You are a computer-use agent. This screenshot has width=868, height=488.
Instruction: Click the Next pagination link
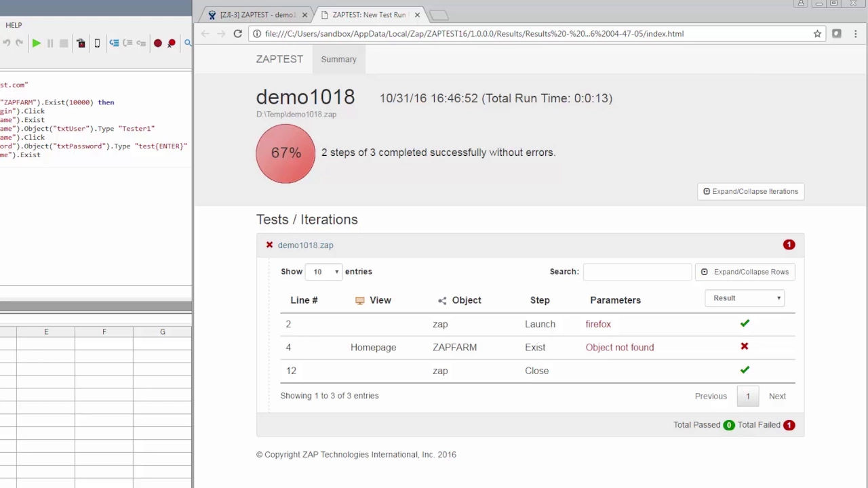pos(777,396)
